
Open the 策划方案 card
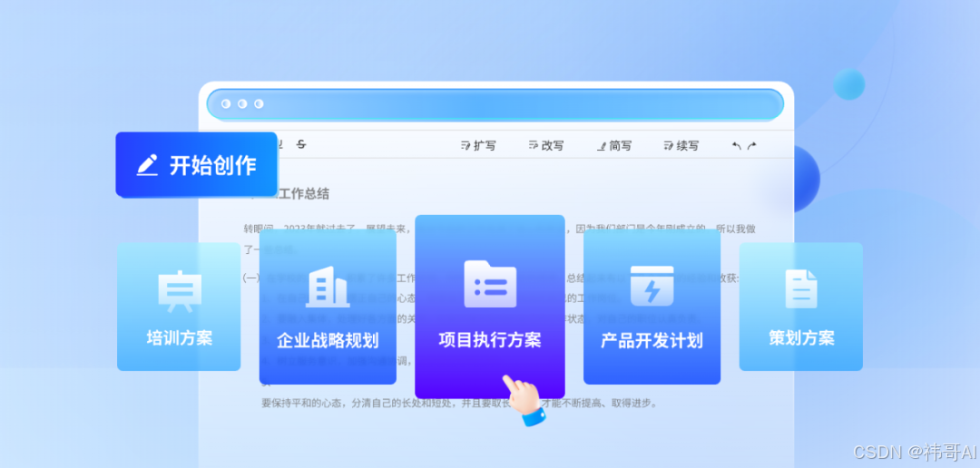[801, 307]
